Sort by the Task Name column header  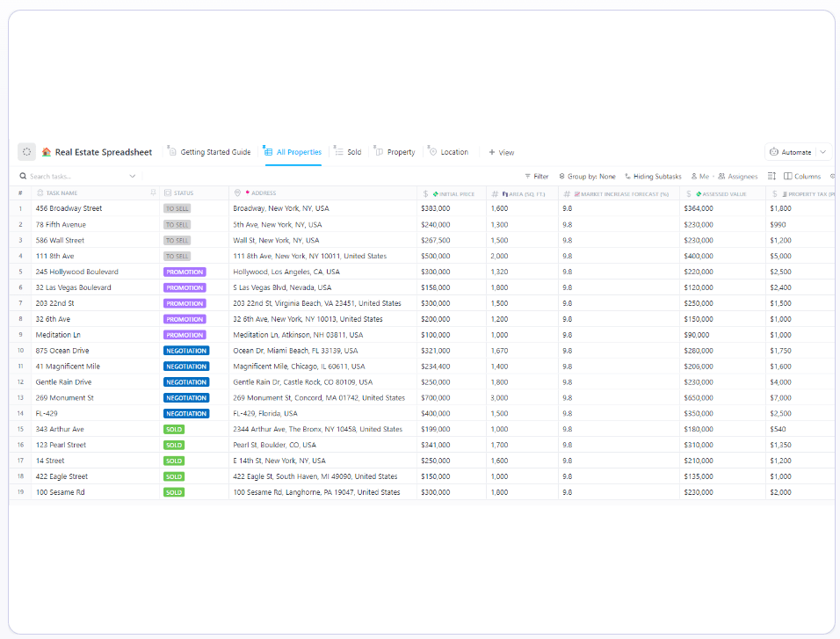click(62, 193)
